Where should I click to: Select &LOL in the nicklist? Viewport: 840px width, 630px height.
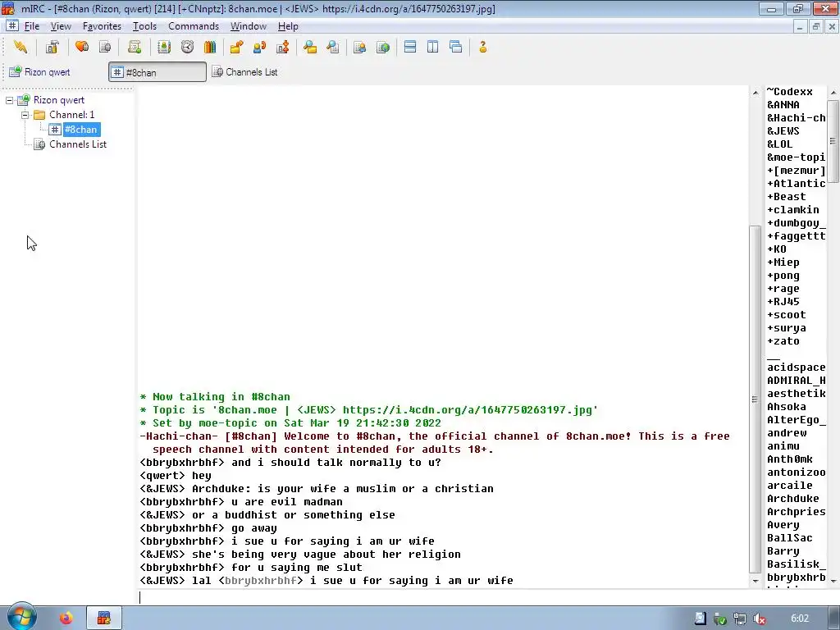coord(779,144)
